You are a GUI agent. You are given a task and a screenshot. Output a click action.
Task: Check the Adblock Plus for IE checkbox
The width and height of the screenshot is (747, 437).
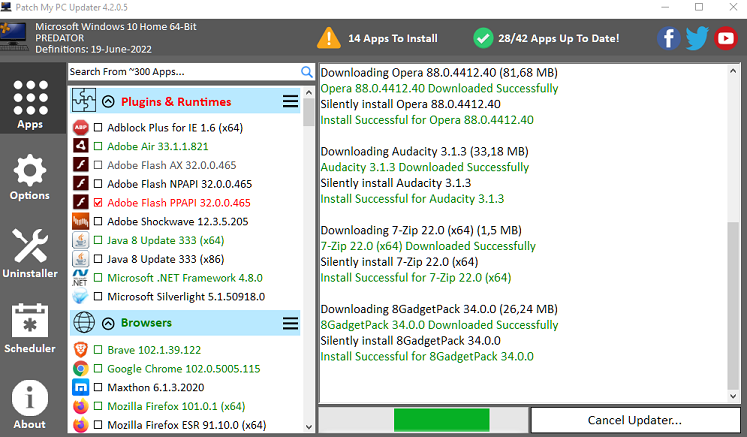(98, 128)
